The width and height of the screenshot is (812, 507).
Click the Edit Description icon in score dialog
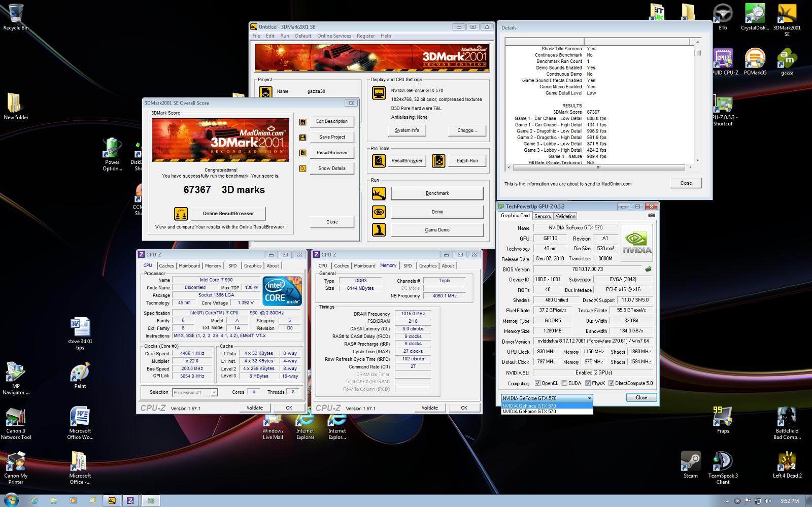(303, 122)
